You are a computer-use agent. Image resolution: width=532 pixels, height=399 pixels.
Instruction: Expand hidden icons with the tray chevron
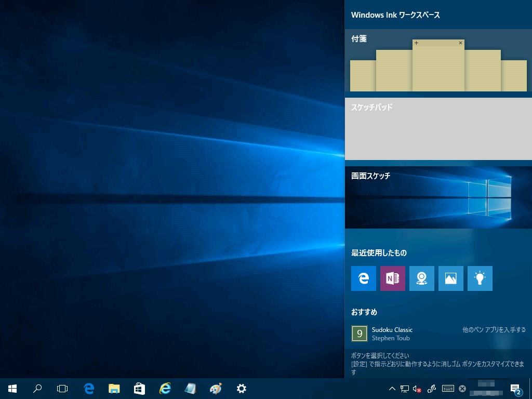click(x=392, y=389)
